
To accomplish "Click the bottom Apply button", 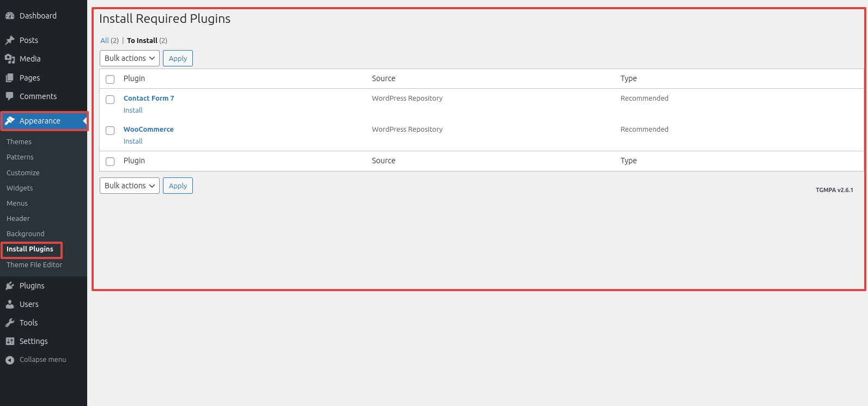I will [178, 186].
